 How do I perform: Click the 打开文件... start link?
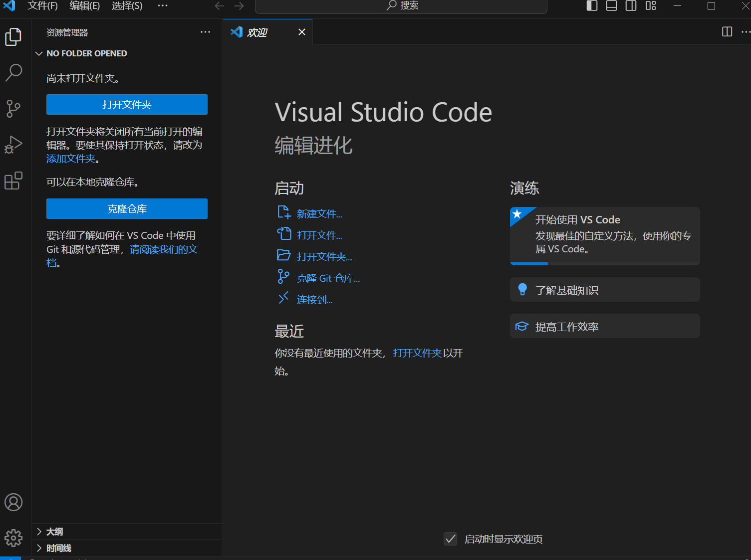[x=319, y=235]
